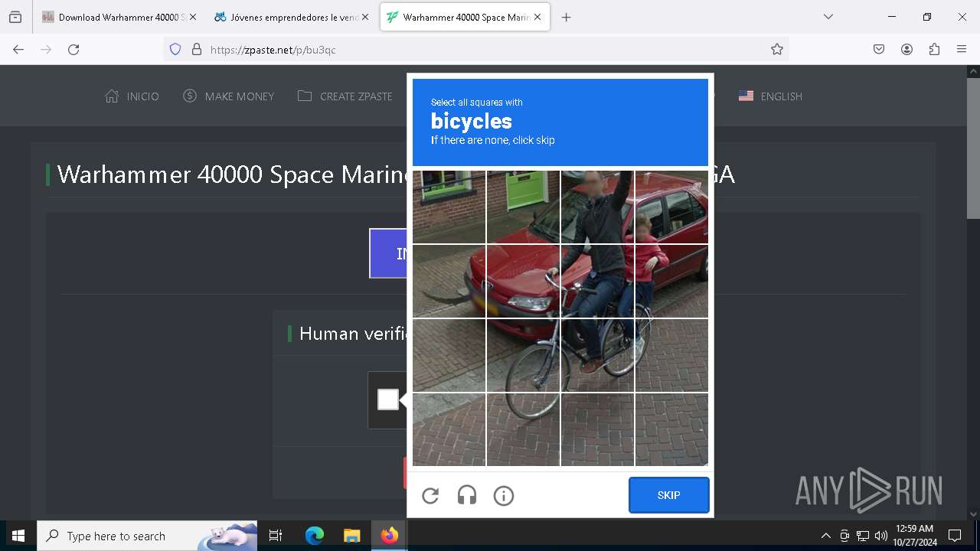Reload the captcha challenge

pos(430,496)
